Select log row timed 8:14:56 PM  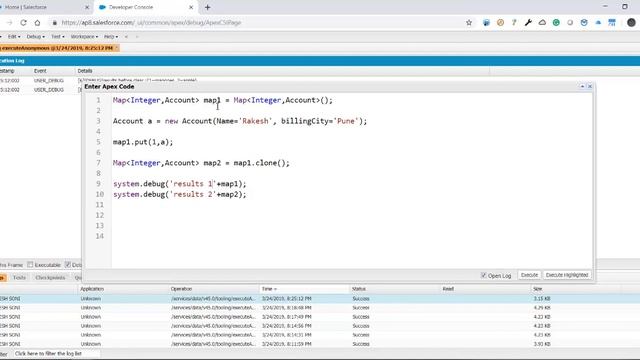(x=320, y=326)
